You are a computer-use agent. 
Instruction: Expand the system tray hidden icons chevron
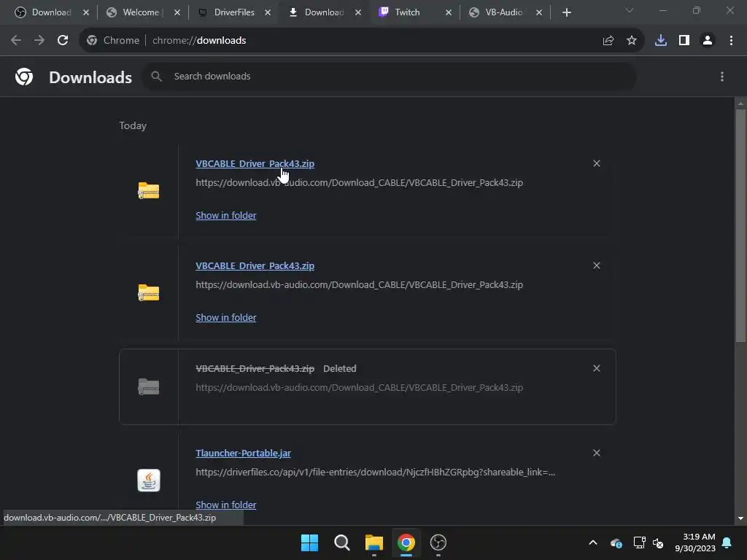coord(593,542)
